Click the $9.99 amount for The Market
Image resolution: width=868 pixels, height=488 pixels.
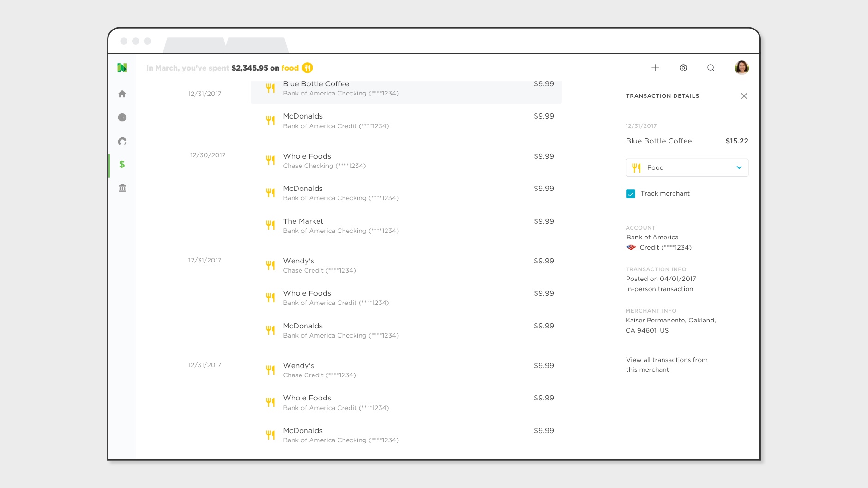click(x=544, y=221)
